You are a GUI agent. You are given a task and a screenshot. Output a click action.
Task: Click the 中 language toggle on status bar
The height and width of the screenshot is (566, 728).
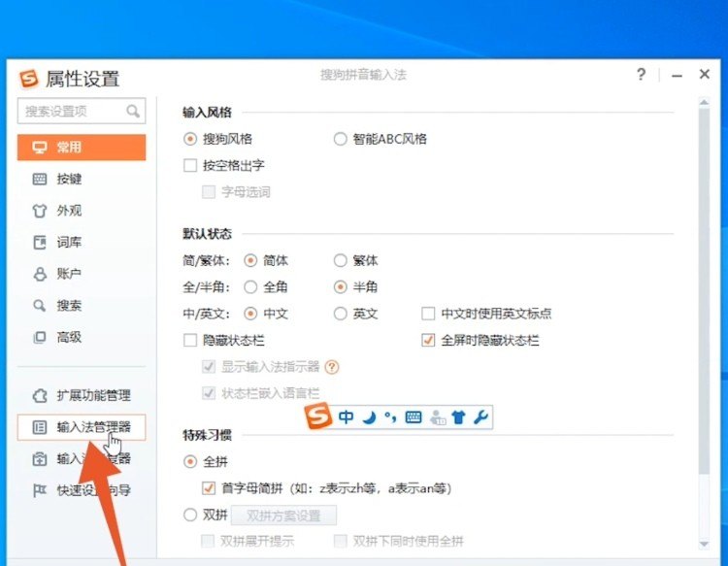pos(346,416)
